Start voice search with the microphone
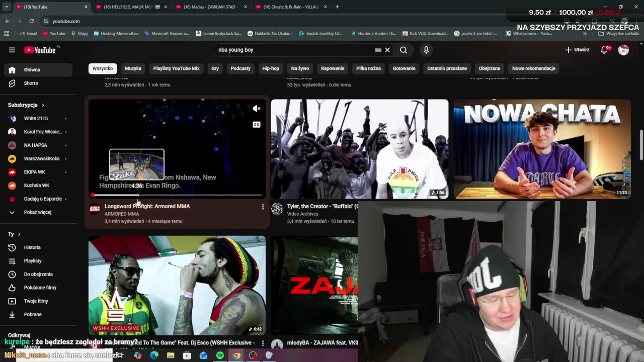 point(426,50)
